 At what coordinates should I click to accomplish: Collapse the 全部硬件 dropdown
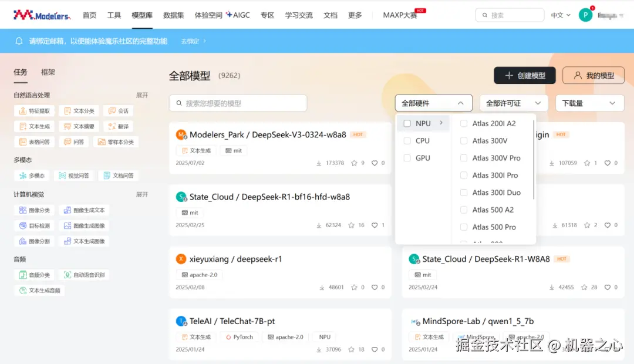point(433,103)
